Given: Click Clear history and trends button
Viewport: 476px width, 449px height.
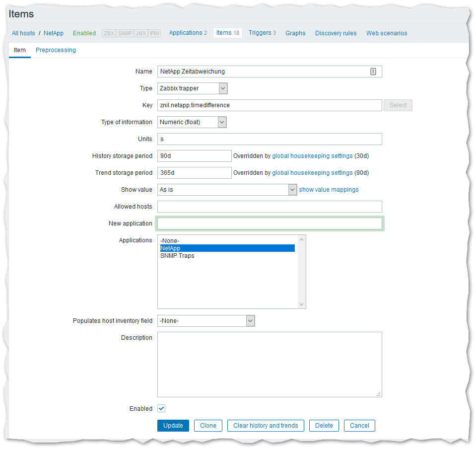Looking at the screenshot, I should click(266, 426).
